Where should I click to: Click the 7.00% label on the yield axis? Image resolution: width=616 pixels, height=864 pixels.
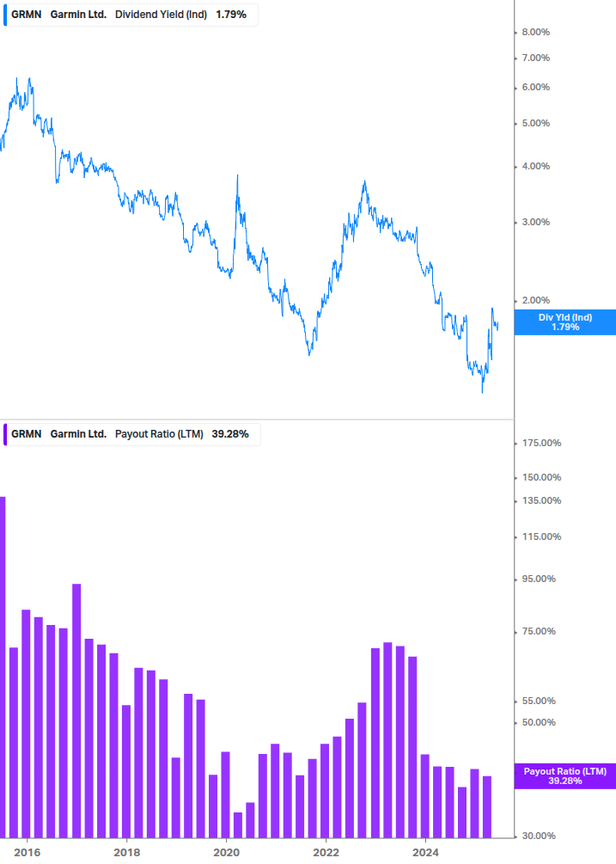tap(535, 58)
